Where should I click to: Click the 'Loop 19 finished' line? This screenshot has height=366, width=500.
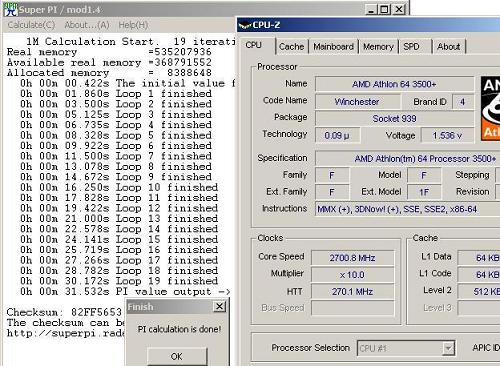(119, 281)
